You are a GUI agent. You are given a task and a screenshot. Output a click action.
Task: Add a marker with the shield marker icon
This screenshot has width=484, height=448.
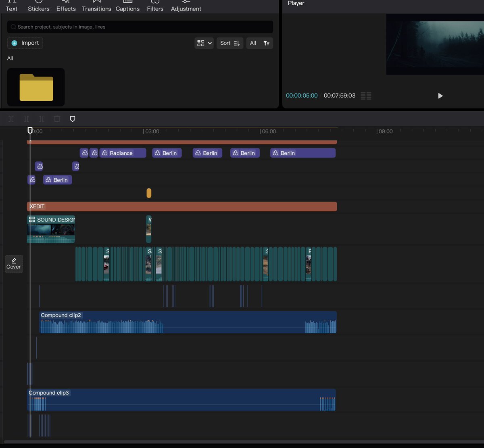click(x=73, y=119)
